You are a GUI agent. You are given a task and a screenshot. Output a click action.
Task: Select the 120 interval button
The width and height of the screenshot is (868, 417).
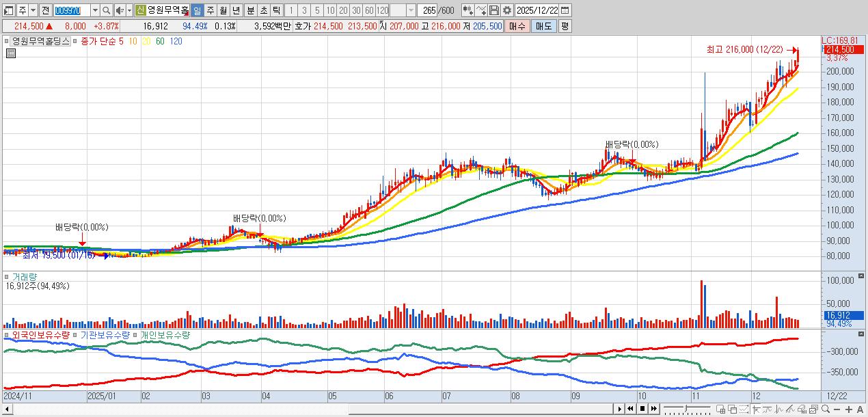point(382,10)
